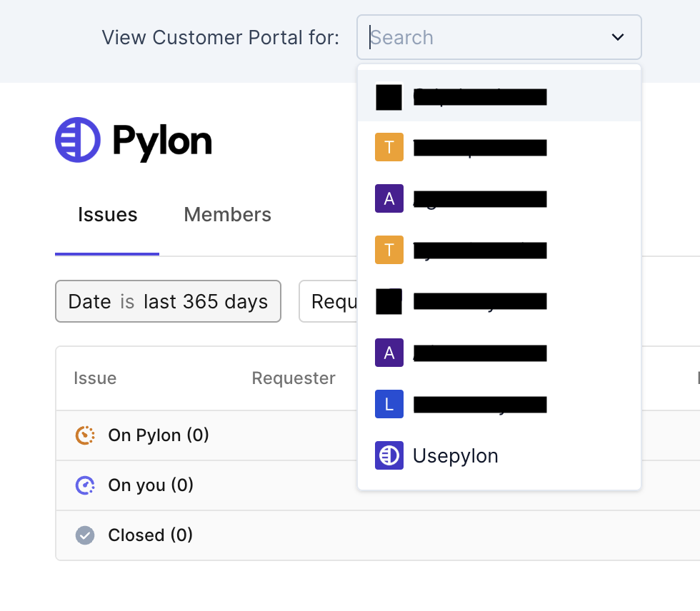700x611 pixels.
Task: Click the Closed checkmark icon
Action: (x=85, y=535)
